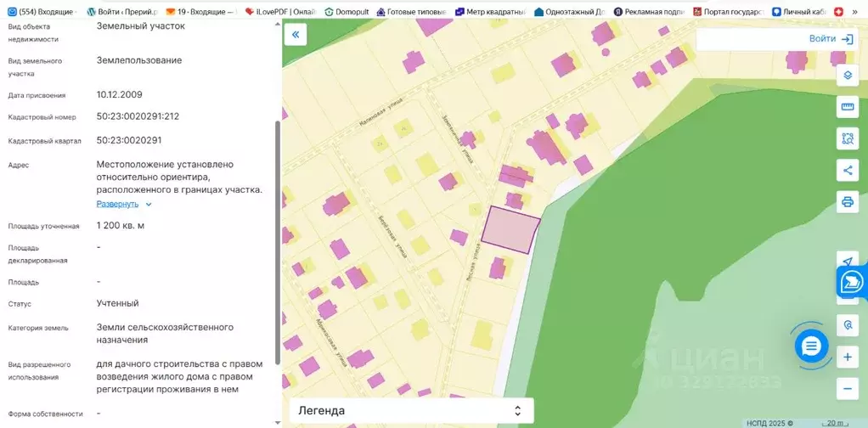The height and width of the screenshot is (428, 868).
Task: Go to my location on map
Action: click(x=847, y=261)
